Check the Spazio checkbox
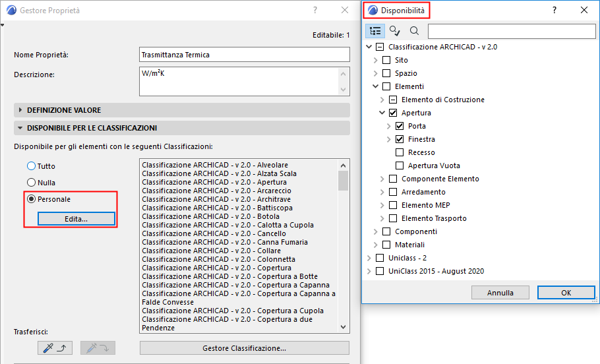The height and width of the screenshot is (364, 600). 386,73
